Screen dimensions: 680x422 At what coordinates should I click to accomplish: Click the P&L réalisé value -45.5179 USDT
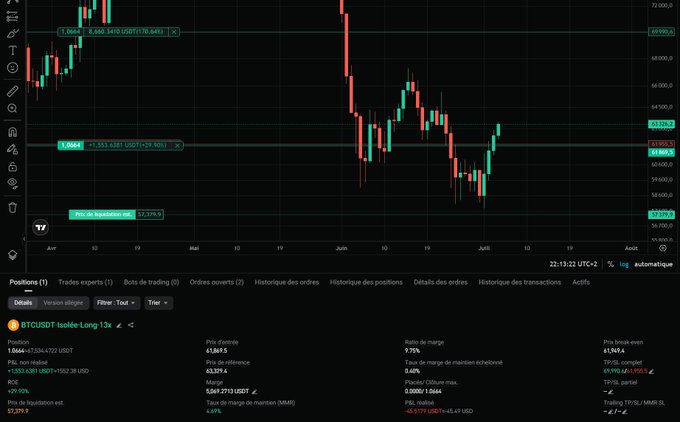click(423, 411)
